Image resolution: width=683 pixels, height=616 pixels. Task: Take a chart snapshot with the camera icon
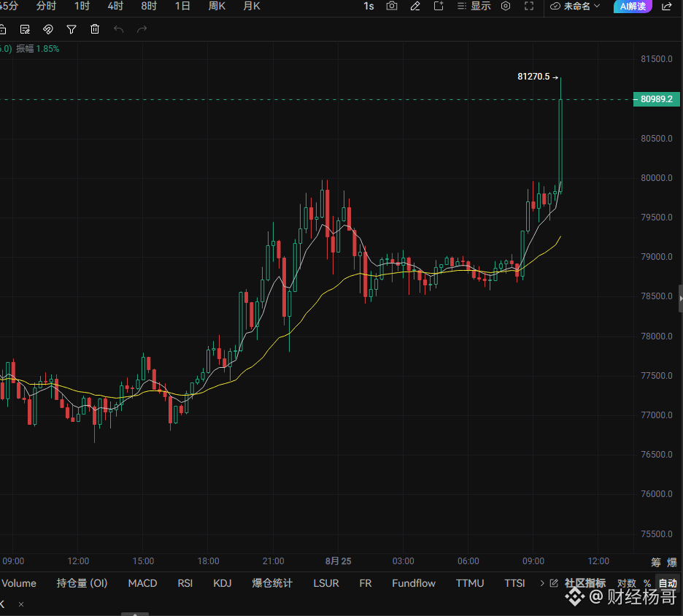click(x=392, y=6)
